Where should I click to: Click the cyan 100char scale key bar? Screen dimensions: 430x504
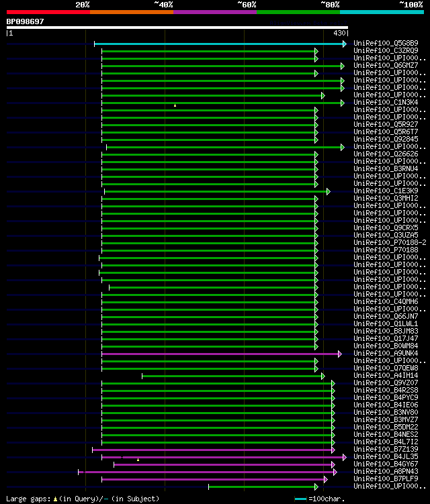point(300,499)
